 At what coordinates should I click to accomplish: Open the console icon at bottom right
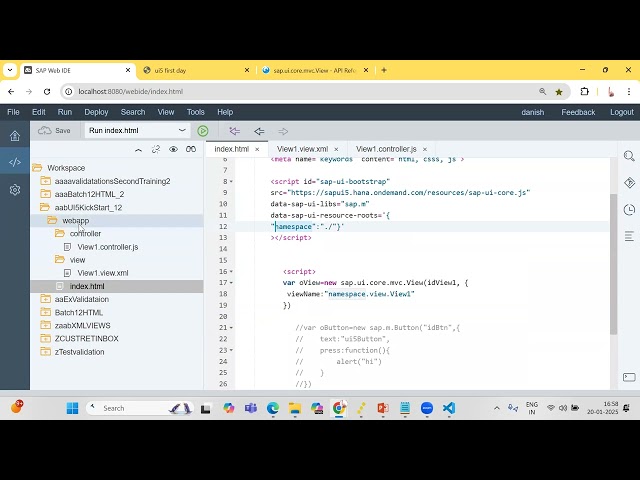pyautogui.click(x=629, y=377)
